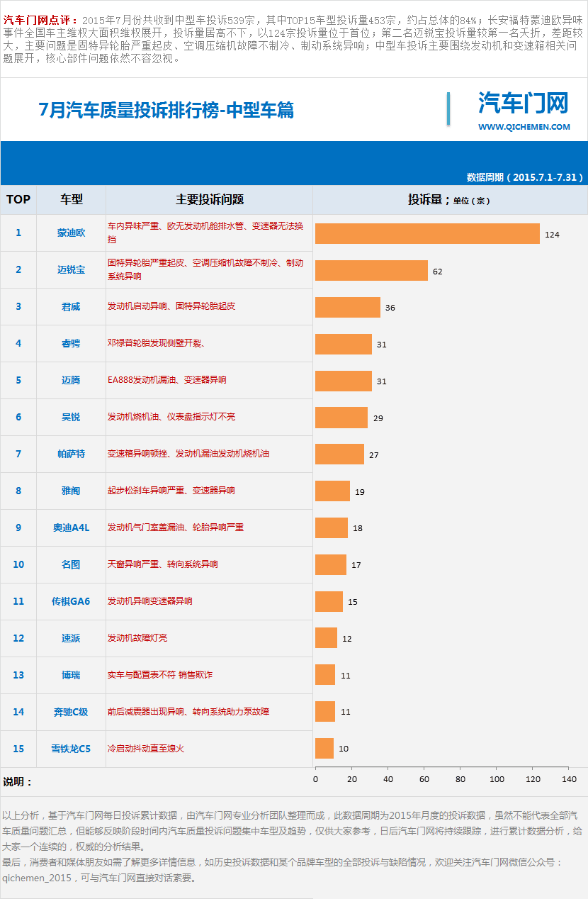Click the orange bar in the 睿骋 row
Screen dimensions: 588x899
click(x=344, y=344)
